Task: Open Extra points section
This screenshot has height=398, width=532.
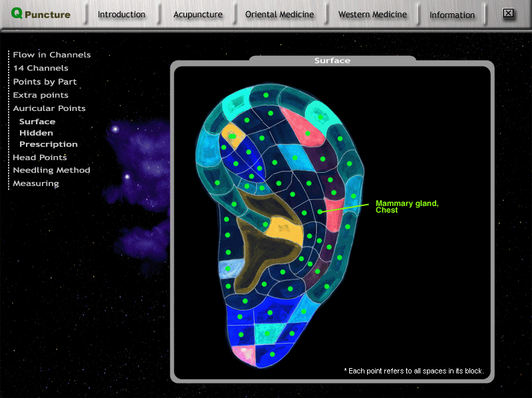Action: 40,95
